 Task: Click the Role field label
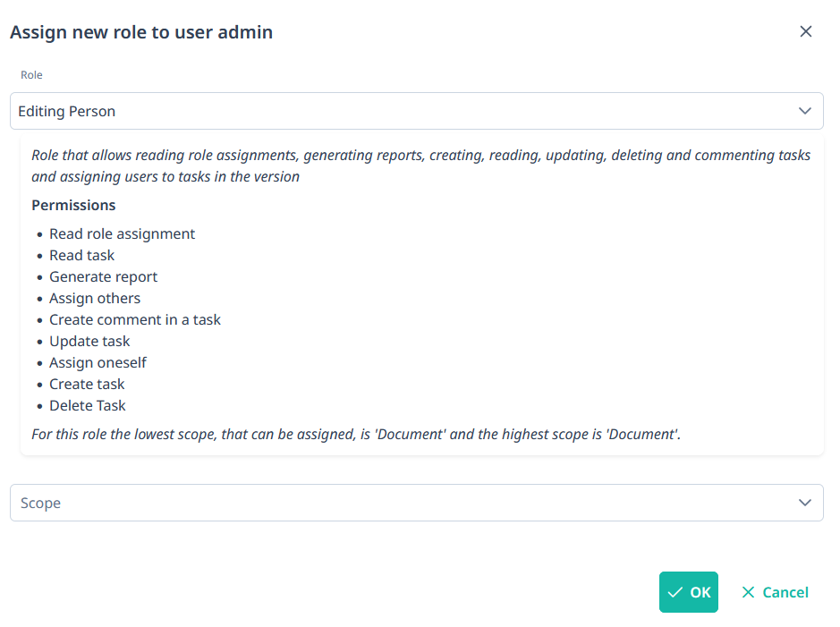click(31, 75)
